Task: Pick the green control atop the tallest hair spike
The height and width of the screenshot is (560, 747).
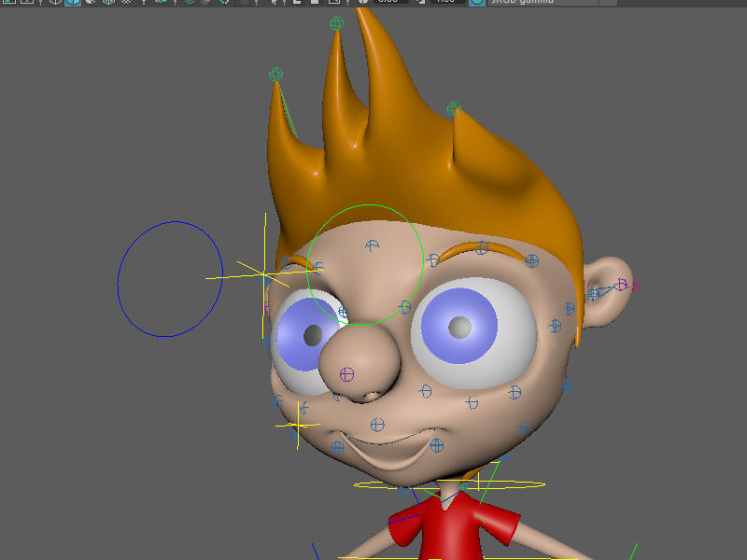Action: (x=337, y=22)
